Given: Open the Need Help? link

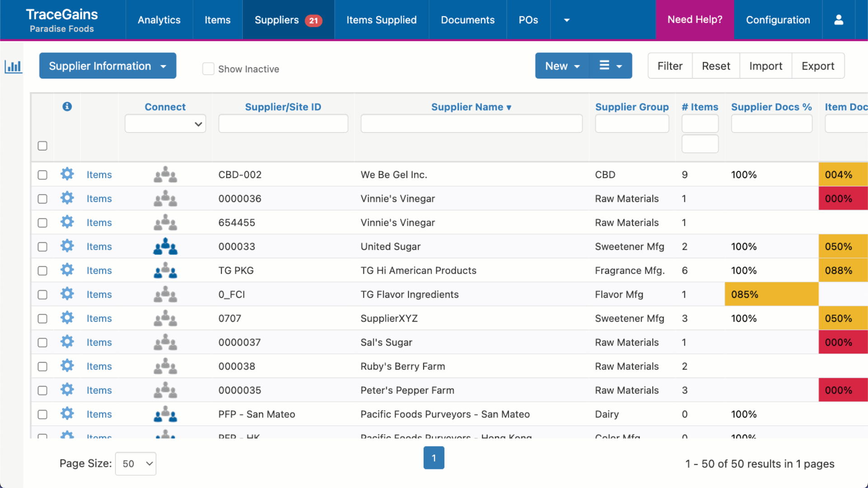Looking at the screenshot, I should click(695, 20).
